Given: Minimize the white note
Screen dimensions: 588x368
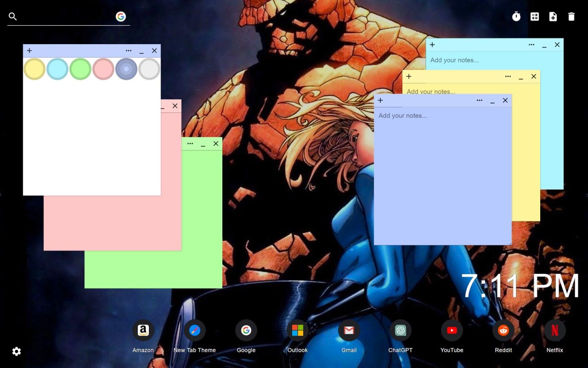Looking at the screenshot, I should point(141,52).
